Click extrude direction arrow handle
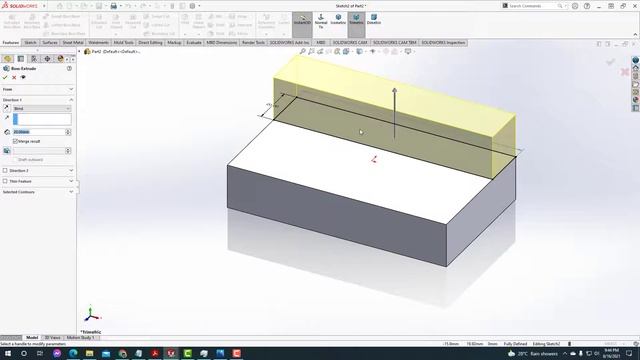Image resolution: width=640 pixels, height=360 pixels. [x=394, y=91]
